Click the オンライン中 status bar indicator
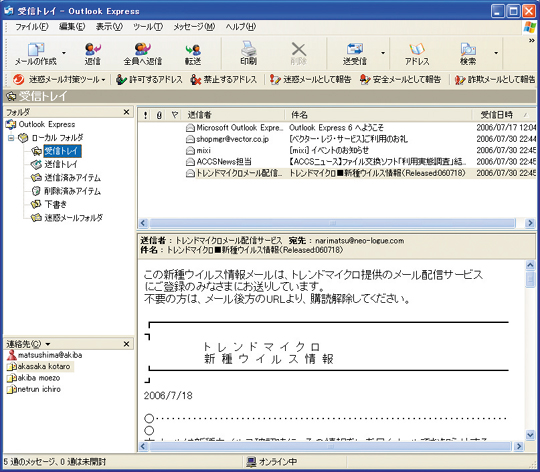The image size is (540, 472). pos(272,462)
